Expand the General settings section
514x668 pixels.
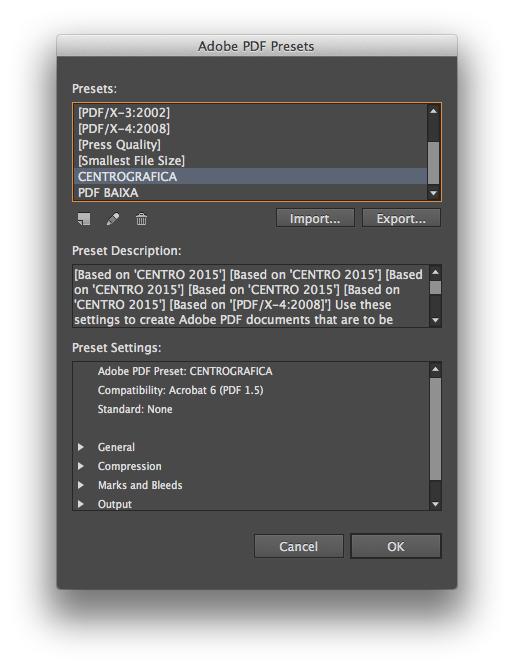click(x=80, y=447)
